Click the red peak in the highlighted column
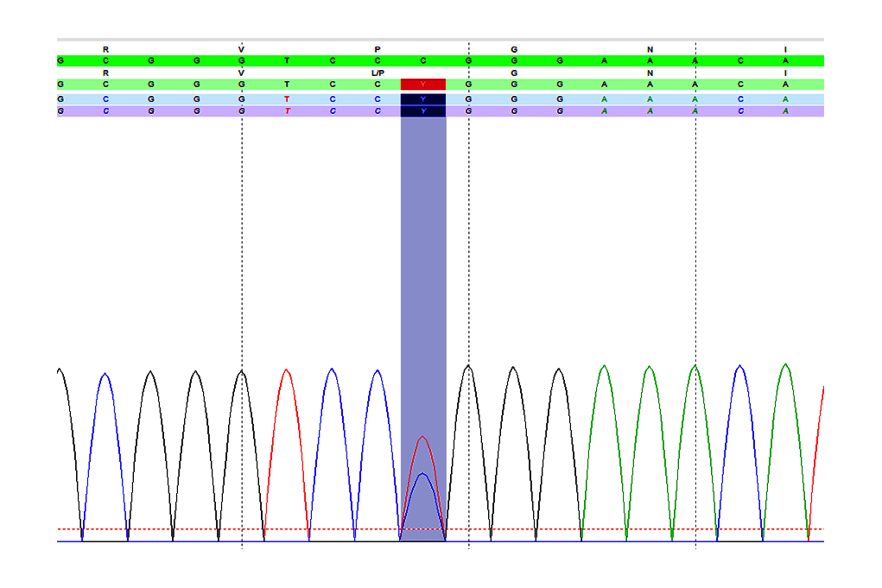Image resolution: width=882 pixels, height=588 pixels. 422,437
